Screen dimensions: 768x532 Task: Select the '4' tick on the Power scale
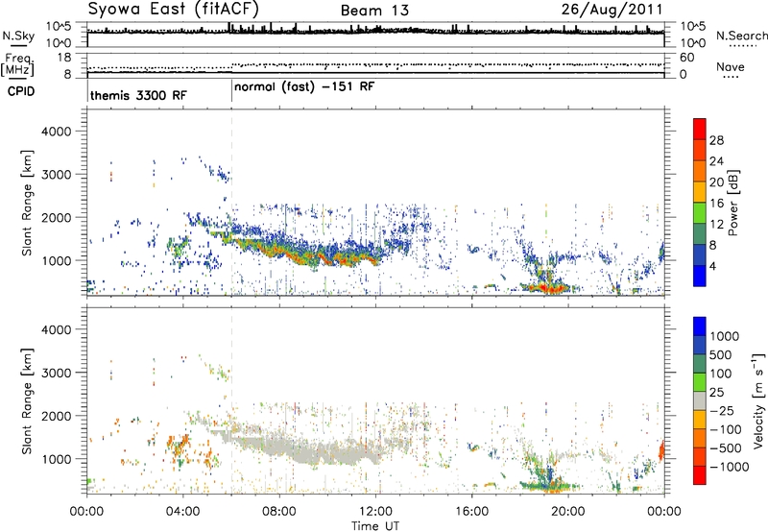point(712,266)
